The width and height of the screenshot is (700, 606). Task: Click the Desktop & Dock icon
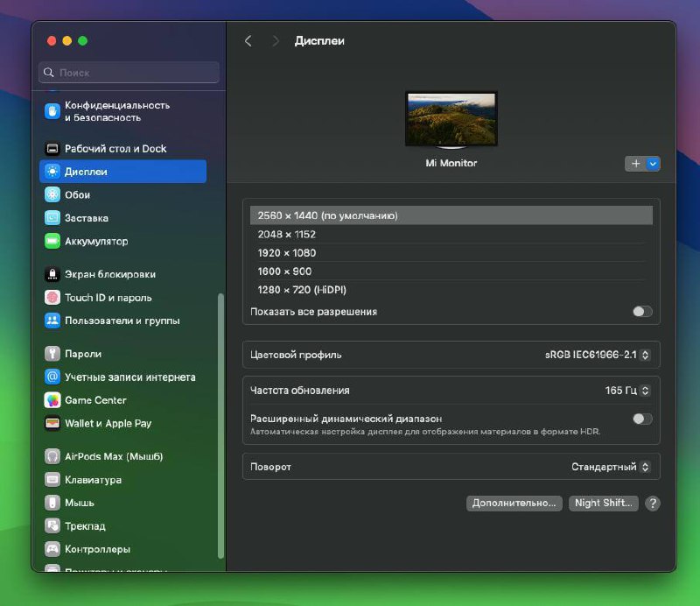[52, 148]
